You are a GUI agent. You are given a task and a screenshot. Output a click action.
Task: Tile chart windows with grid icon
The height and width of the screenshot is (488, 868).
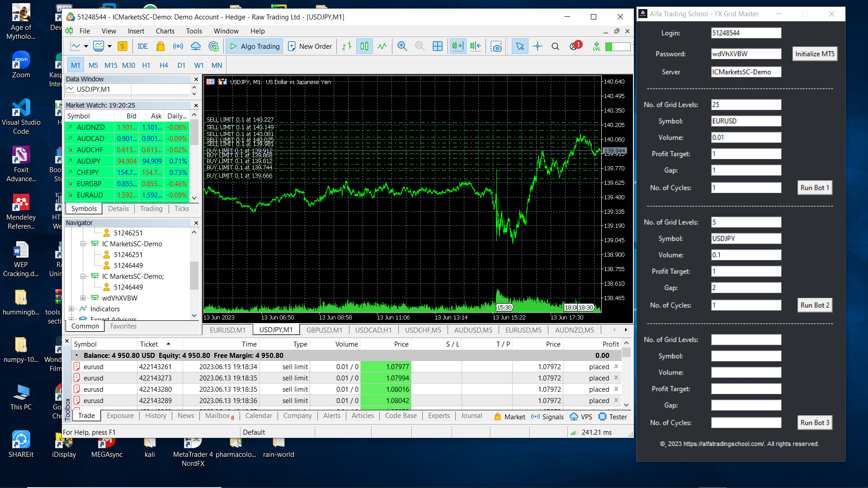pos(438,46)
